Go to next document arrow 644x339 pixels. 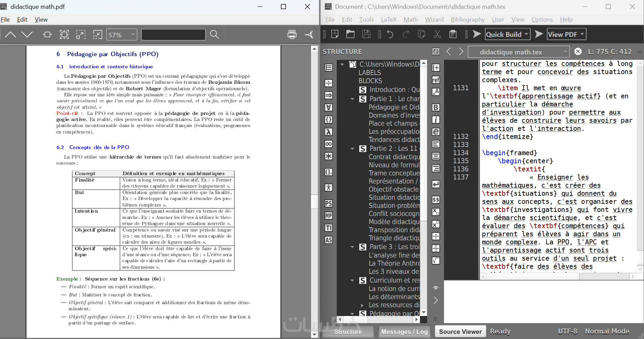[461, 51]
